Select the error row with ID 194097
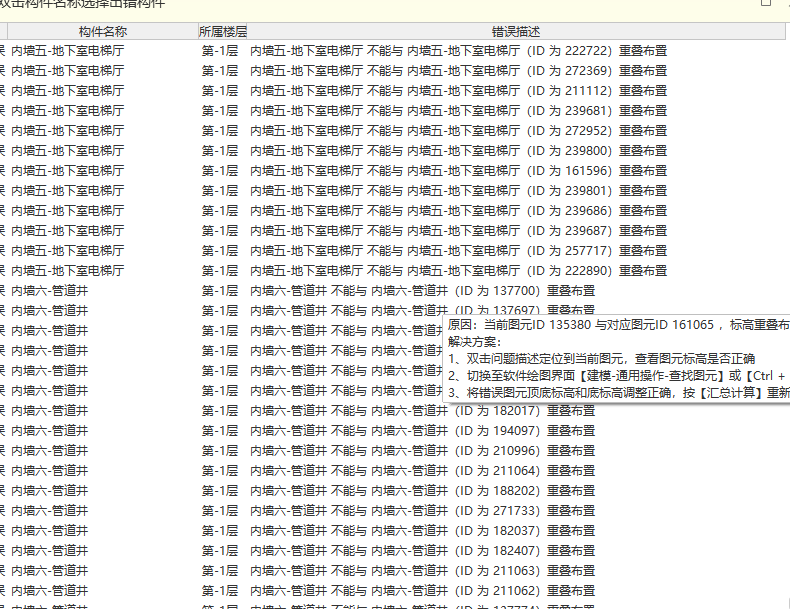The height and width of the screenshot is (609, 790). click(393, 431)
